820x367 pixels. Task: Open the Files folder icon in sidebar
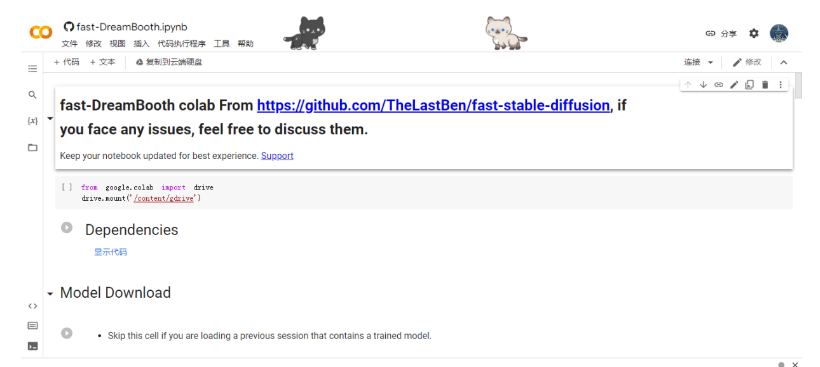32,147
